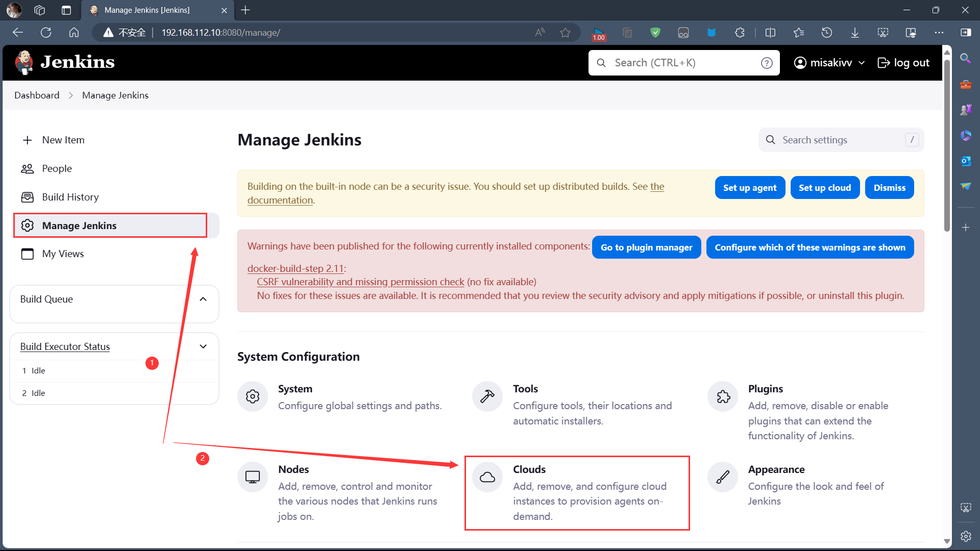Open browser tab actions menu icon
980x551 pixels.
click(66, 10)
